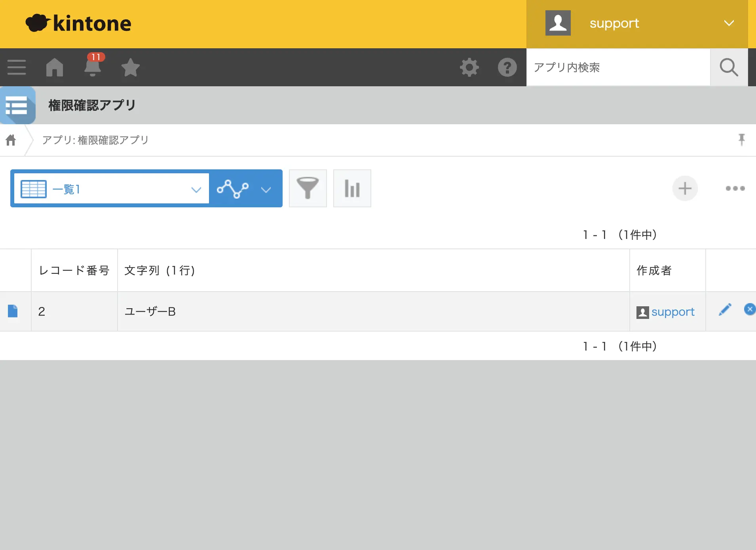Image resolution: width=756 pixels, height=550 pixels.
Task: Click the ユーザーB cell
Action: [373, 311]
